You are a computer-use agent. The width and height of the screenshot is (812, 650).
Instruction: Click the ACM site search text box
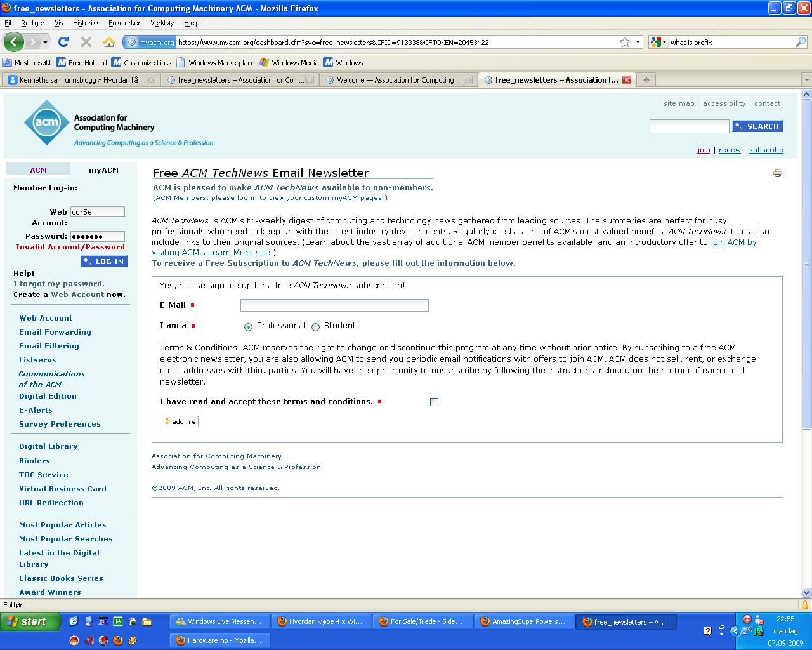(689, 126)
